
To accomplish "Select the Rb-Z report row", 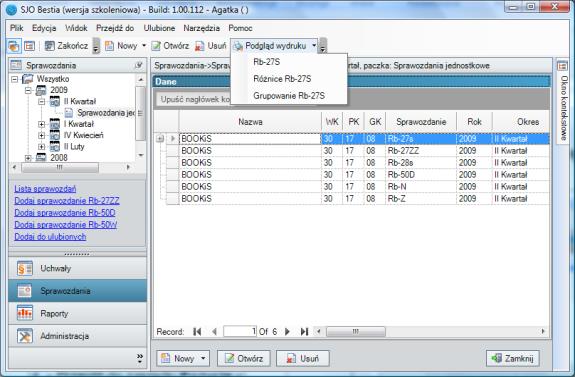I will click(358, 198).
